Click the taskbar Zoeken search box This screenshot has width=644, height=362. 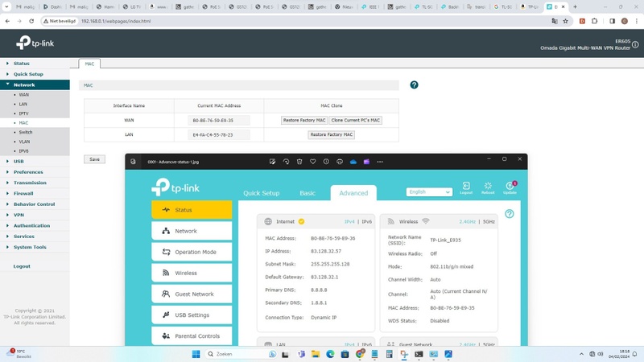[241, 354]
